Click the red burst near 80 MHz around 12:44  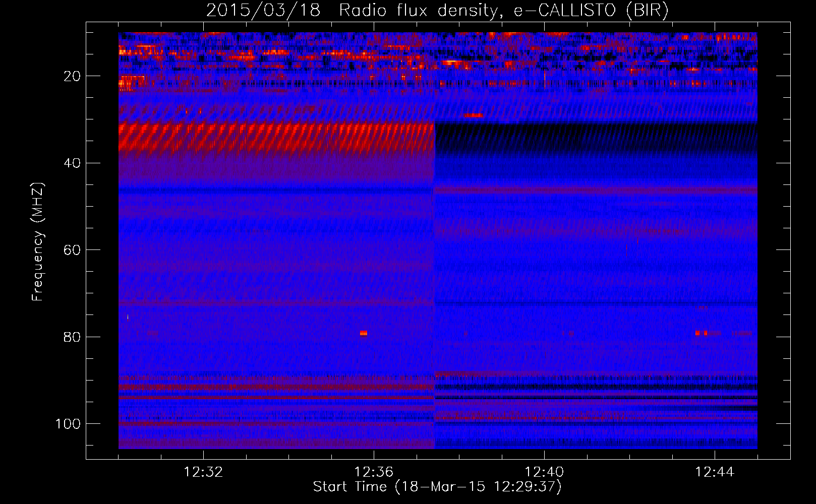tap(701, 333)
